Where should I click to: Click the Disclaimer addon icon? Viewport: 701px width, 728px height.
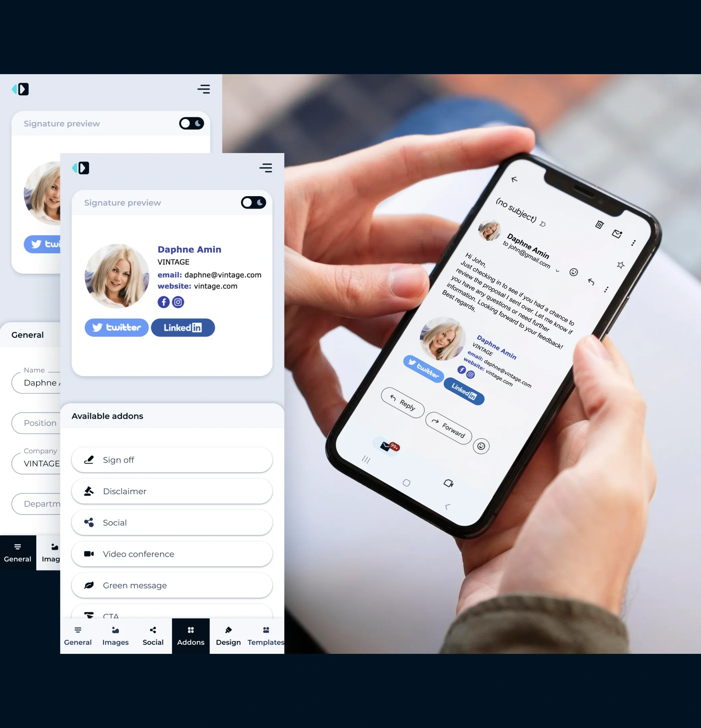[x=89, y=491]
